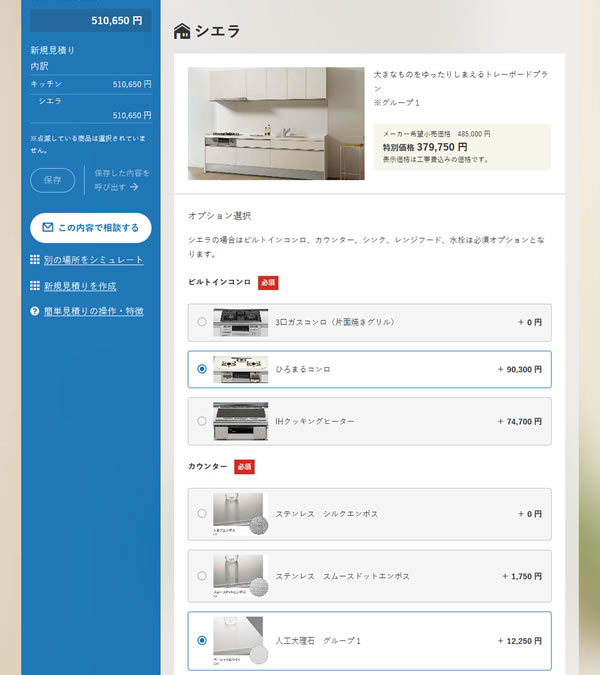Click grid icon beside 別の場所をシミュレート
Image resolution: width=600 pixels, height=675 pixels.
coord(35,260)
